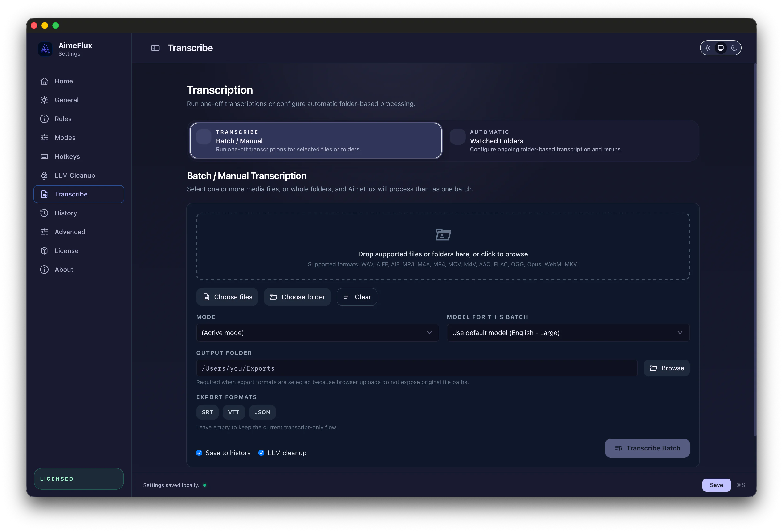Open the Mode dropdown
Image resolution: width=783 pixels, height=532 pixels.
pos(317,333)
